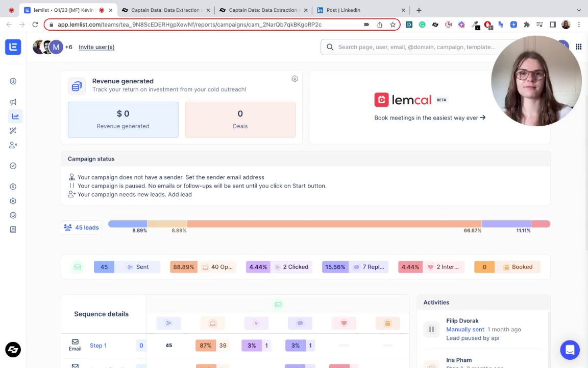Screen dimensions: 588x368
Task: Click the Manually sent activity link
Action: 465,329
